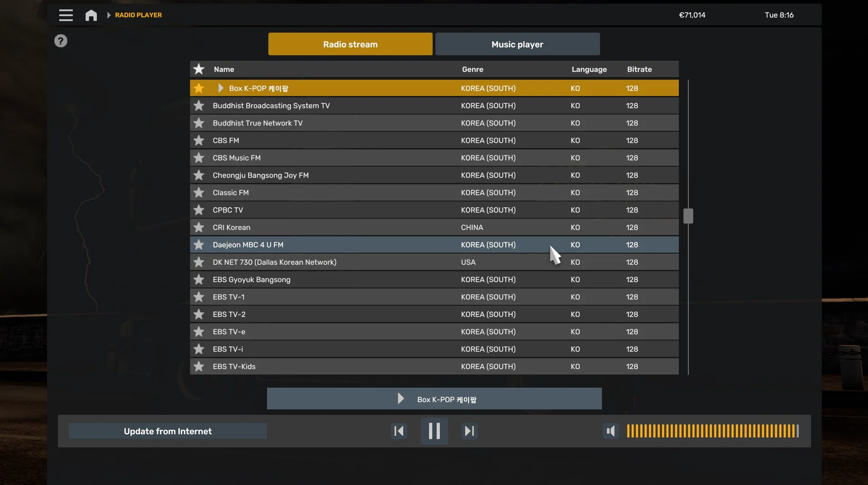Toggle favorite star for Classic FM
Viewport: 868px width, 485px height.
point(199,193)
